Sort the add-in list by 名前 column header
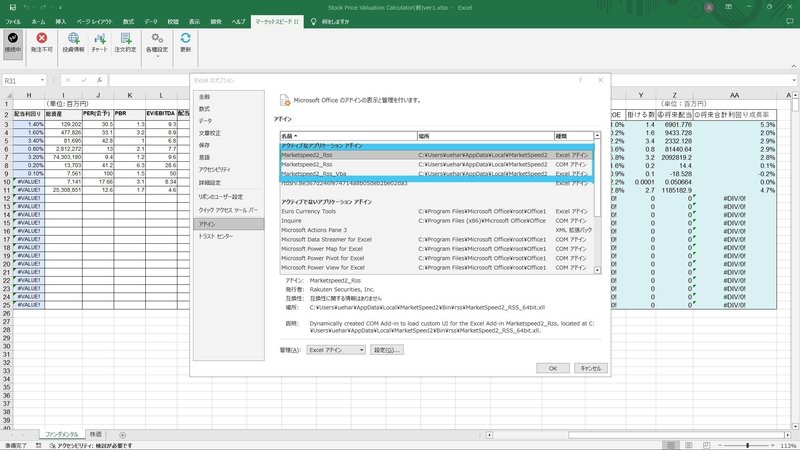 [x=348, y=136]
